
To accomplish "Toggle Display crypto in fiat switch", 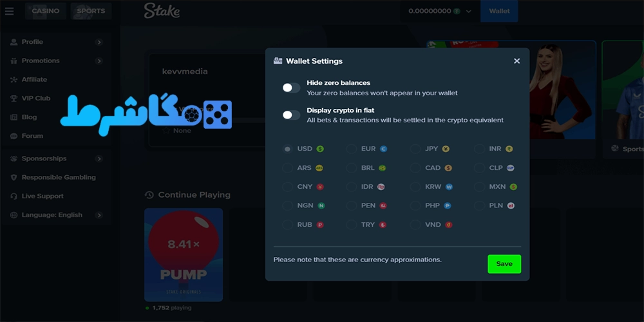I will [x=291, y=115].
